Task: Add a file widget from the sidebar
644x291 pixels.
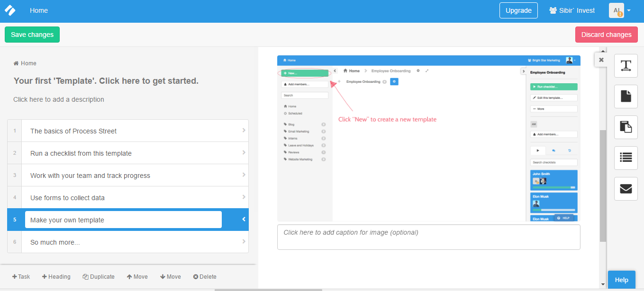Action: (x=626, y=97)
